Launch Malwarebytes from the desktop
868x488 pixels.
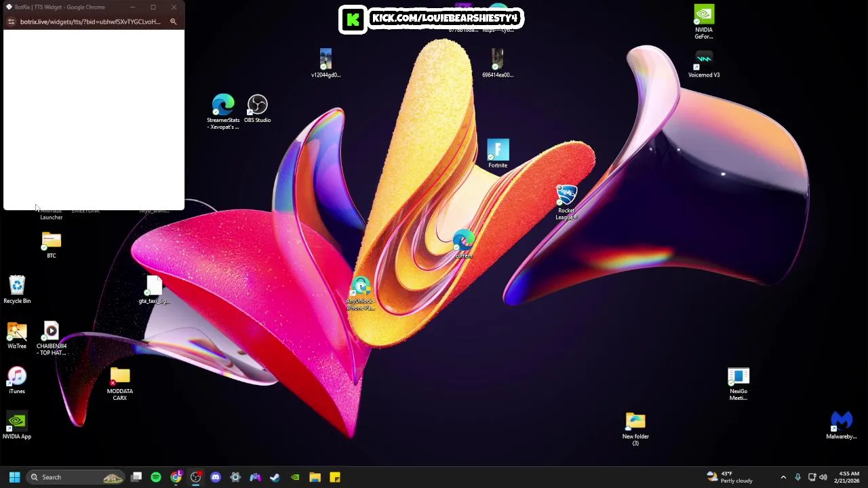point(842,426)
